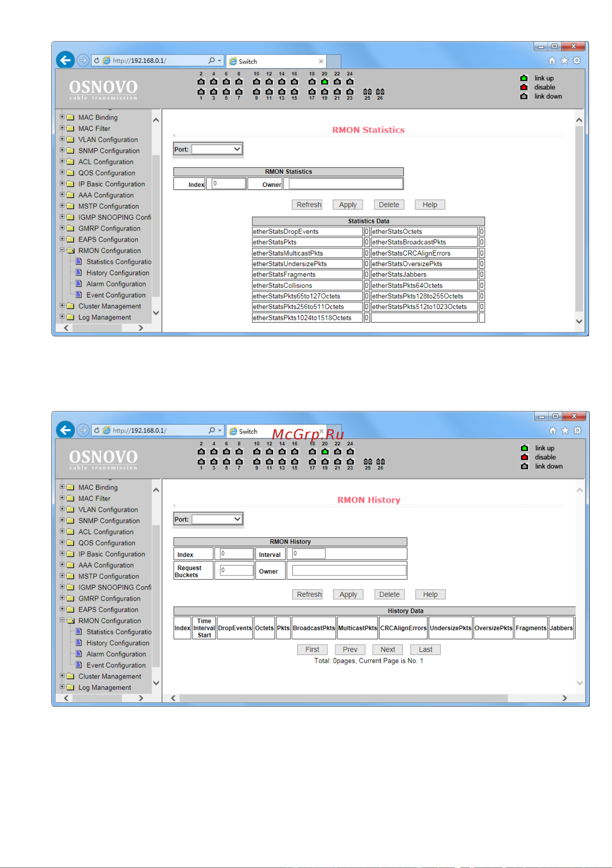
Task: Expand MAC Binding folder in top window
Action: pyautogui.click(x=62, y=117)
